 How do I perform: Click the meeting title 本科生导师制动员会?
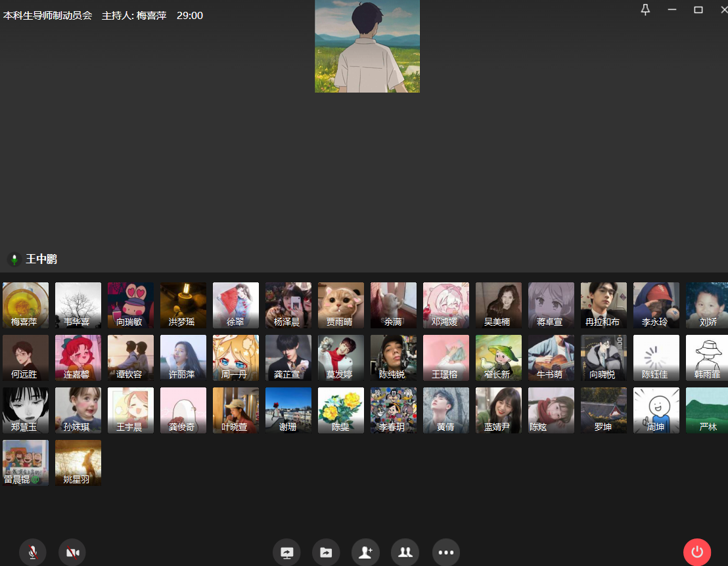tap(47, 16)
